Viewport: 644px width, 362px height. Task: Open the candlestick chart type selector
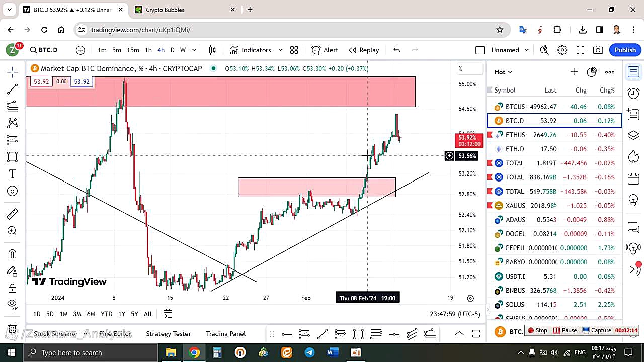(x=212, y=50)
